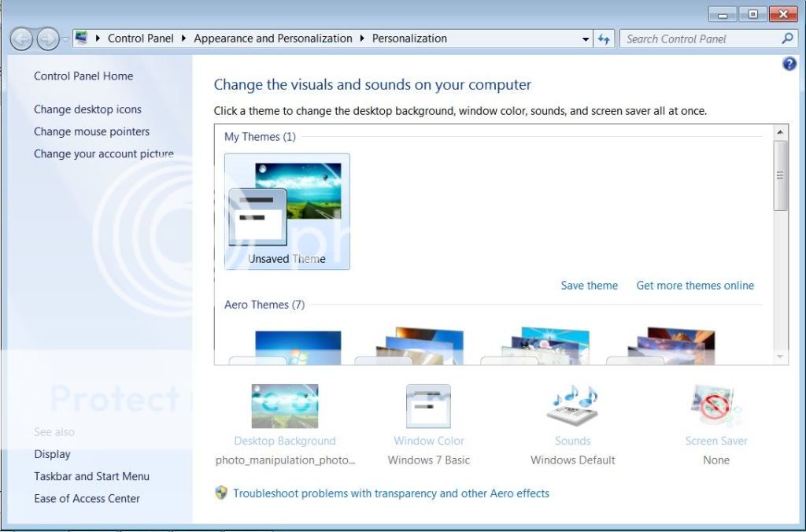Viewport: 806px width, 532px height.
Task: Go to Appearance and Personalization breadcrumb
Action: coord(273,39)
